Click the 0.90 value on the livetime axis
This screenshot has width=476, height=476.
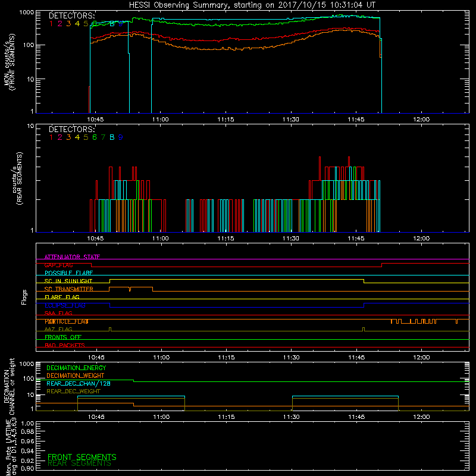coord(27,468)
